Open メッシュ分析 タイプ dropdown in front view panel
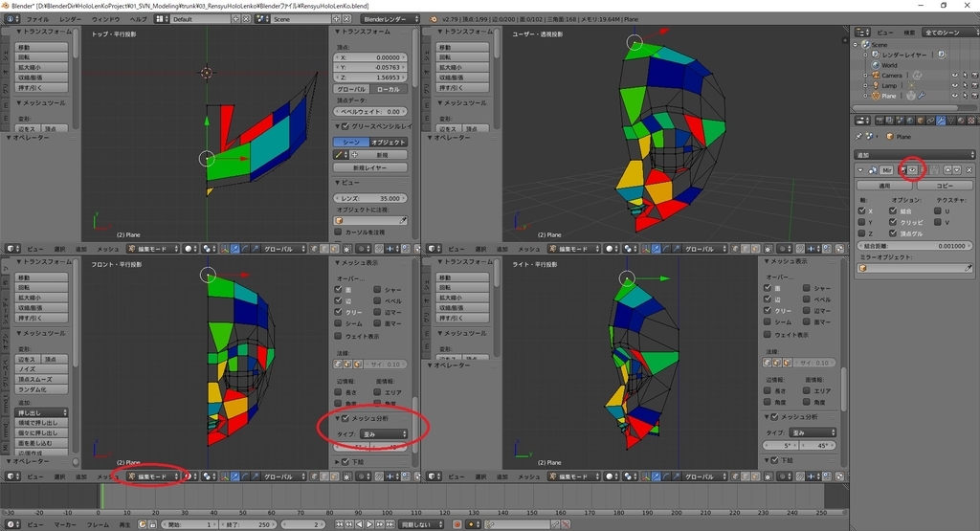980x531 pixels. [385, 433]
